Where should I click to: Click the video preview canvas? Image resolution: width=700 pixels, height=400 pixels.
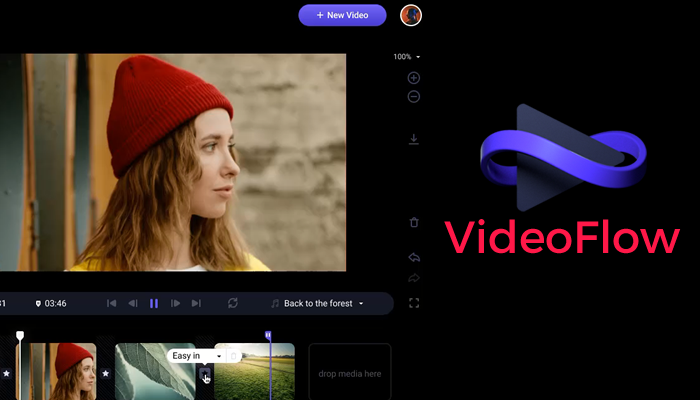pyautogui.click(x=173, y=162)
